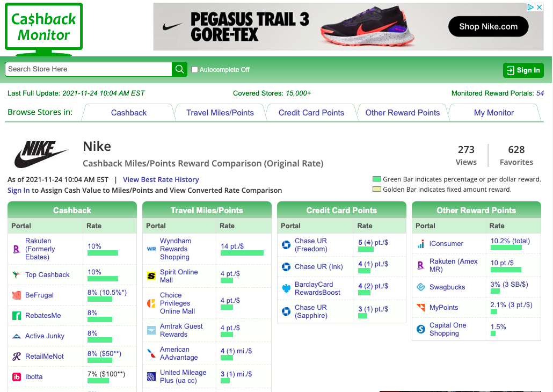This screenshot has height=392, width=553.
Task: Click the Search Store Here field
Action: point(89,69)
